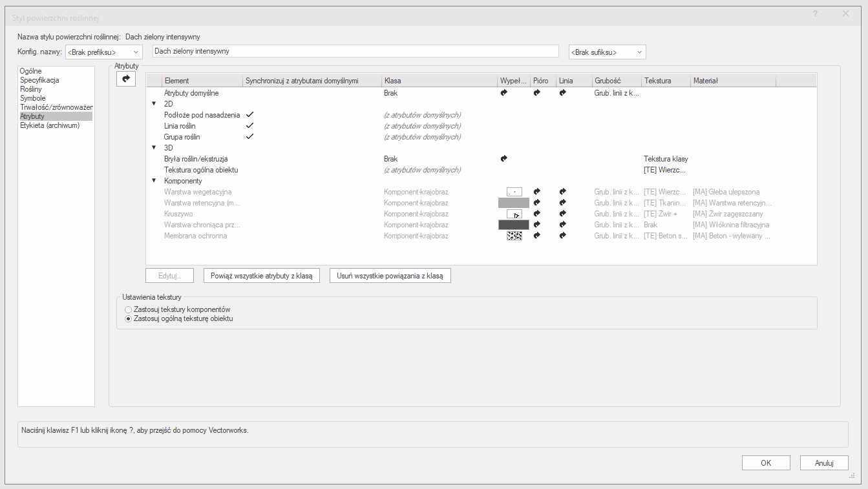Click the Anuluj button

(823, 463)
